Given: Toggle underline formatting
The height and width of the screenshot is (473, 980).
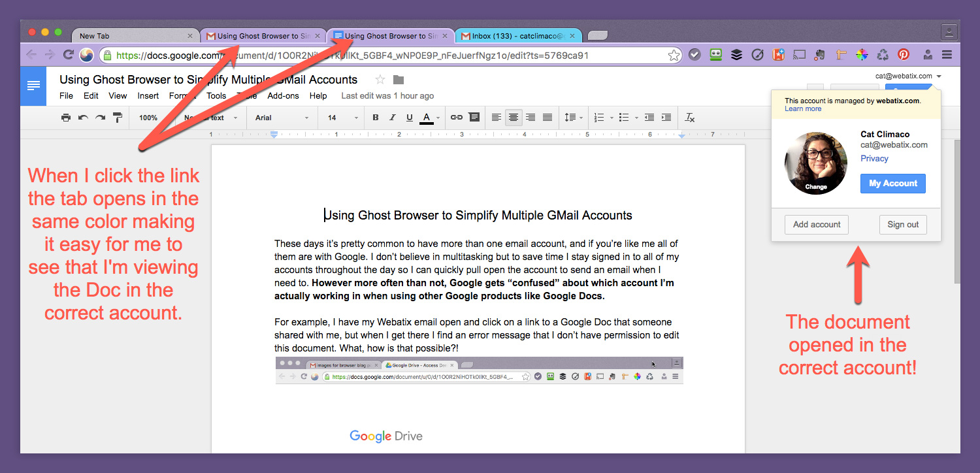Looking at the screenshot, I should [x=410, y=118].
